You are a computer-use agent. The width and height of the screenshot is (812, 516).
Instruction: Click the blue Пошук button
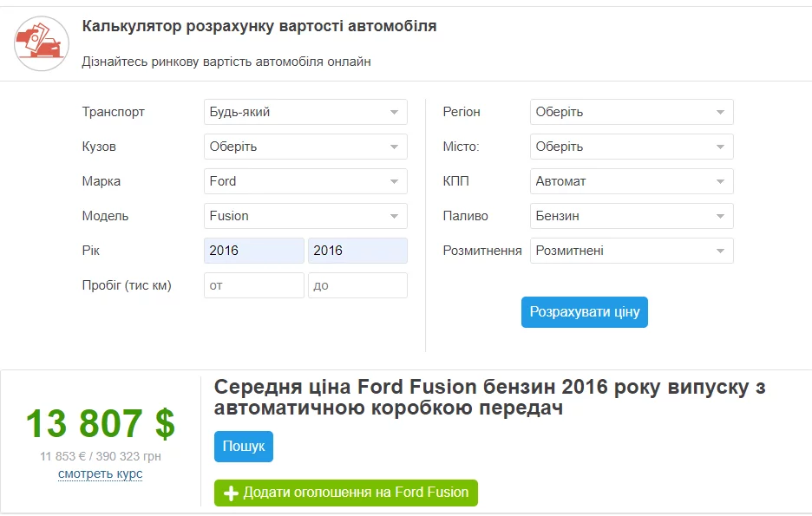(x=244, y=447)
